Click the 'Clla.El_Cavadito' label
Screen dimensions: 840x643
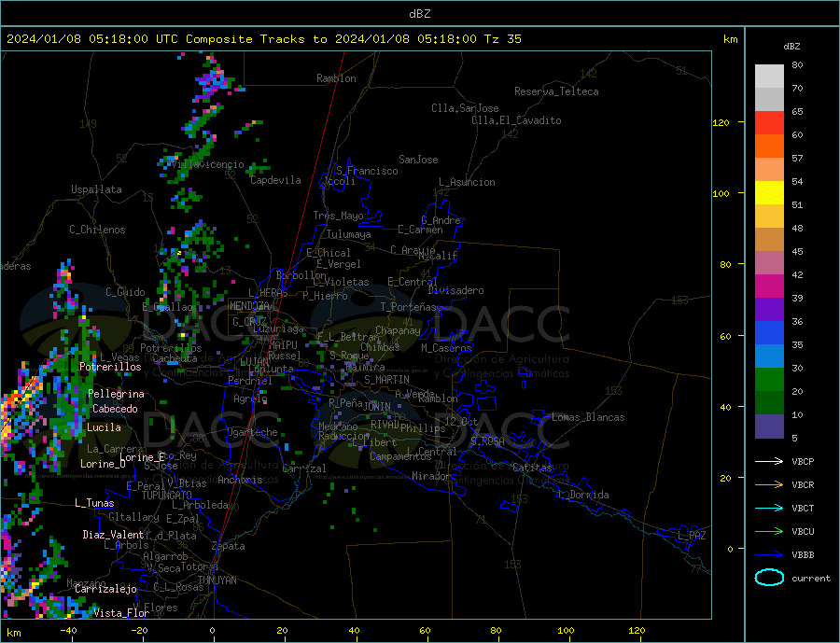516,120
